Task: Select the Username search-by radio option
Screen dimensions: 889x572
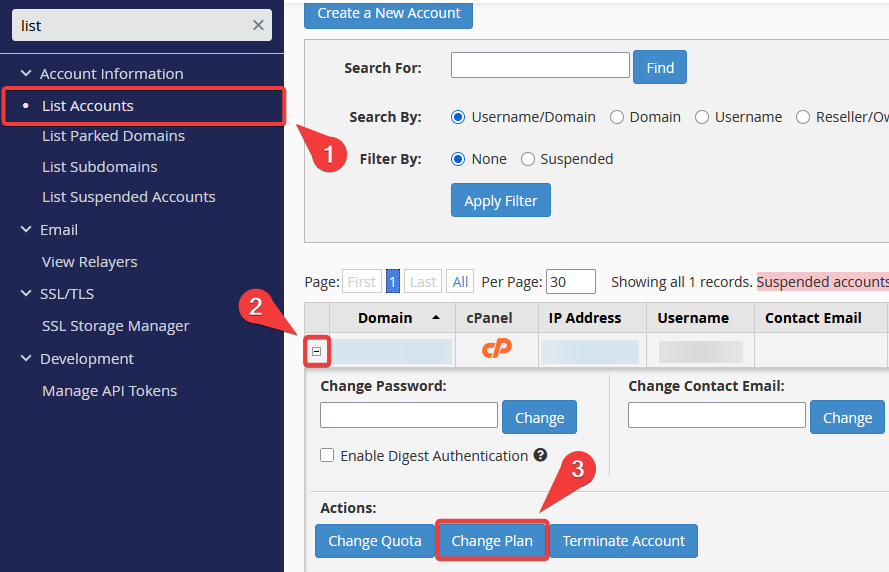Action: tap(702, 117)
